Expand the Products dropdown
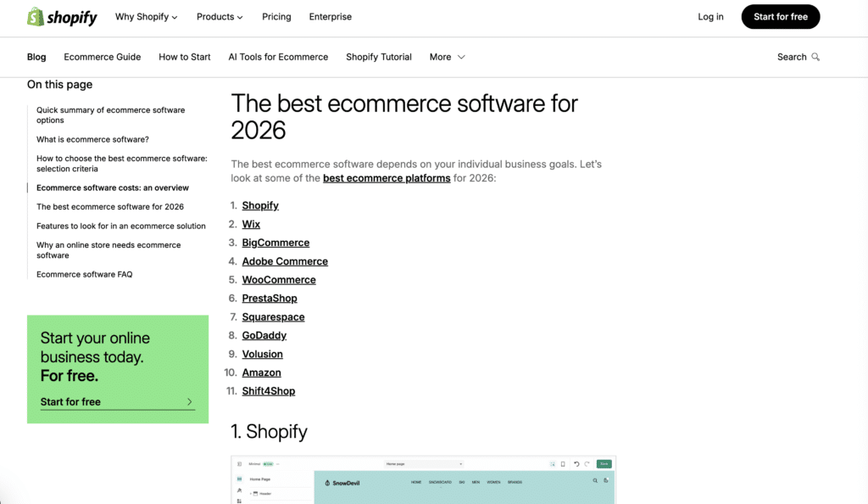 tap(220, 17)
